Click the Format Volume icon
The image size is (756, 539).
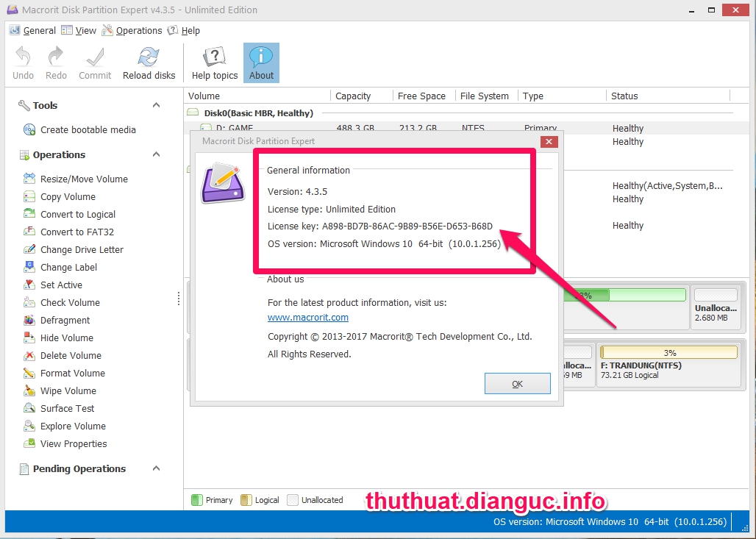[x=29, y=373]
